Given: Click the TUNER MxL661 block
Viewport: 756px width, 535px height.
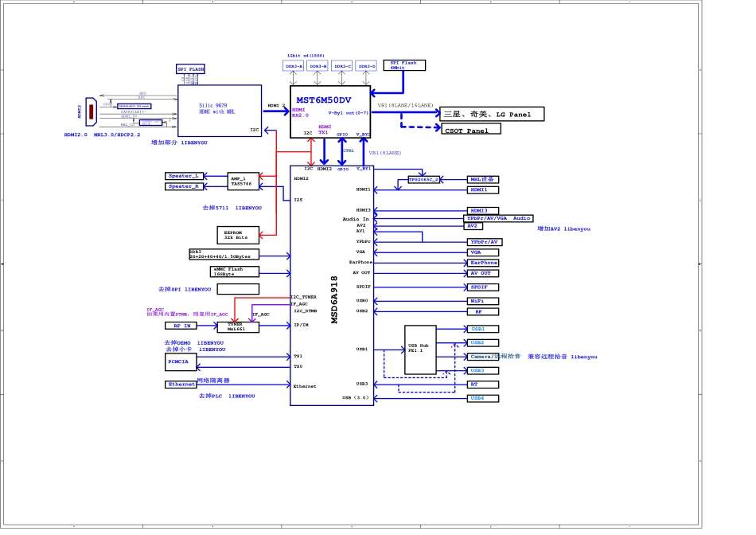Looking at the screenshot, I should click(x=237, y=326).
